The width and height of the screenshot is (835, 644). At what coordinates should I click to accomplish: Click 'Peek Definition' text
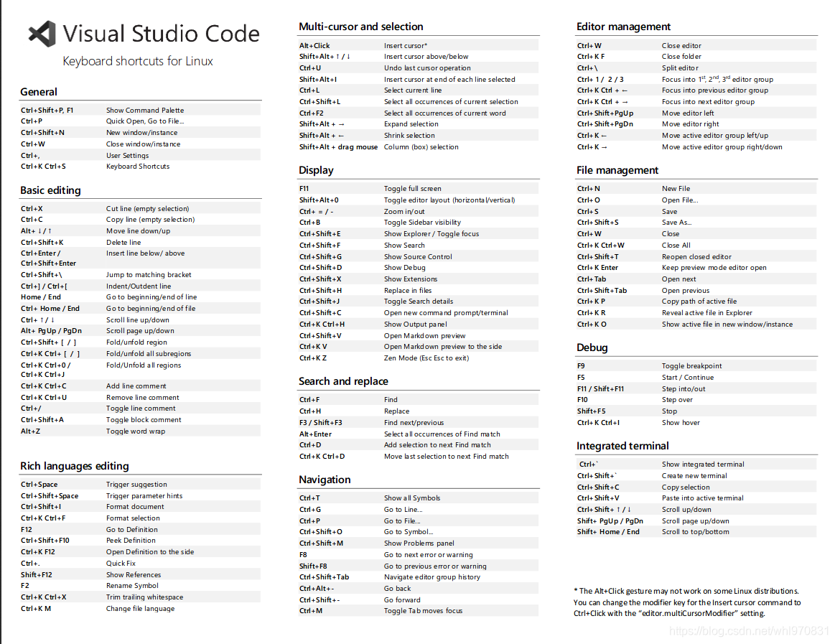coord(131,541)
